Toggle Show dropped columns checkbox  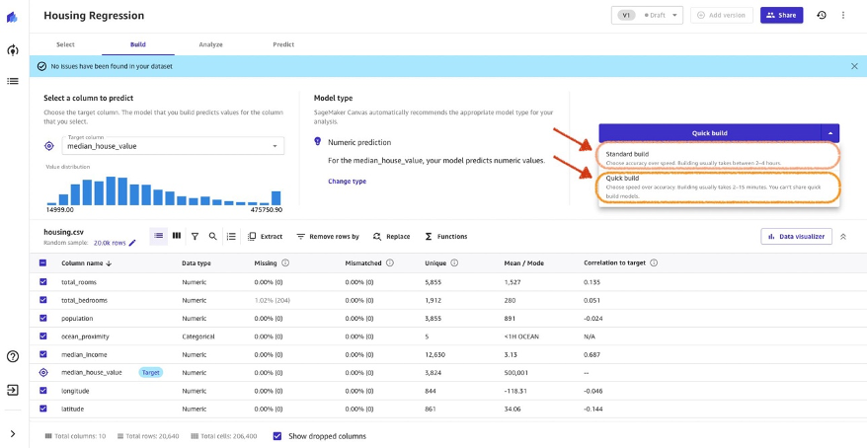pyautogui.click(x=277, y=436)
